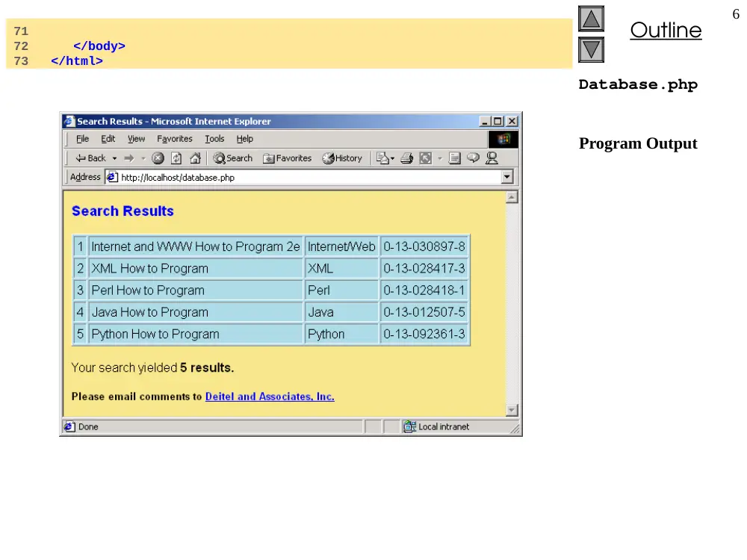Click the slide next down-triangle button
The width and height of the screenshot is (747, 560).
pyautogui.click(x=591, y=49)
